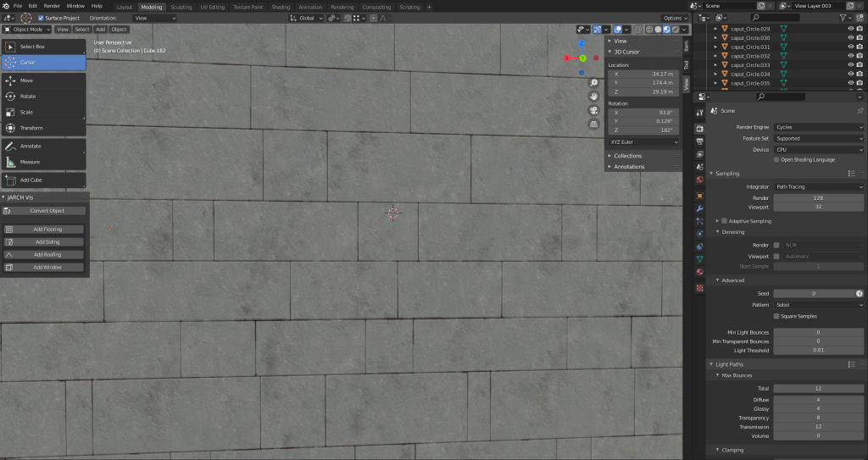Click the 3D Cursor Location X field
This screenshot has height=460, width=868.
[643, 74]
